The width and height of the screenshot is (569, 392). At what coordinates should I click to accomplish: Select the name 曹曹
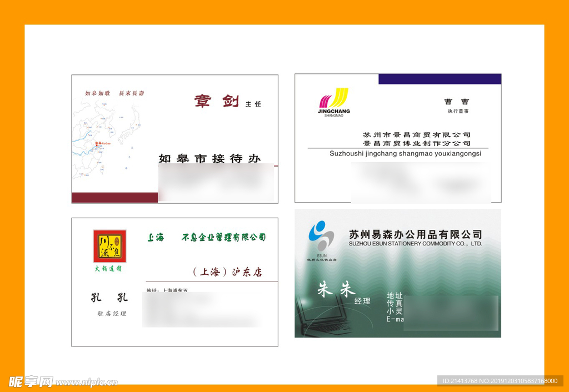457,102
